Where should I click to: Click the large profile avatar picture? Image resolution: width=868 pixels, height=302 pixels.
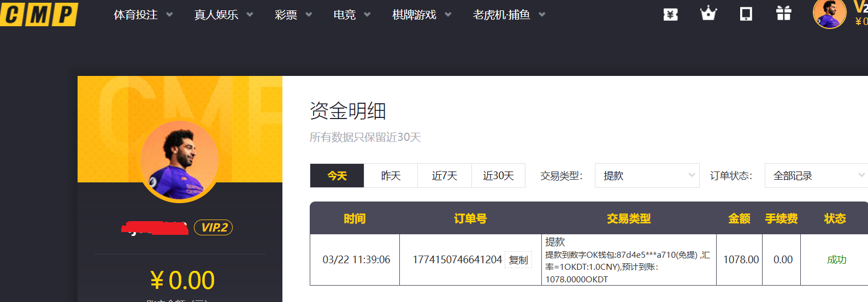tap(180, 161)
